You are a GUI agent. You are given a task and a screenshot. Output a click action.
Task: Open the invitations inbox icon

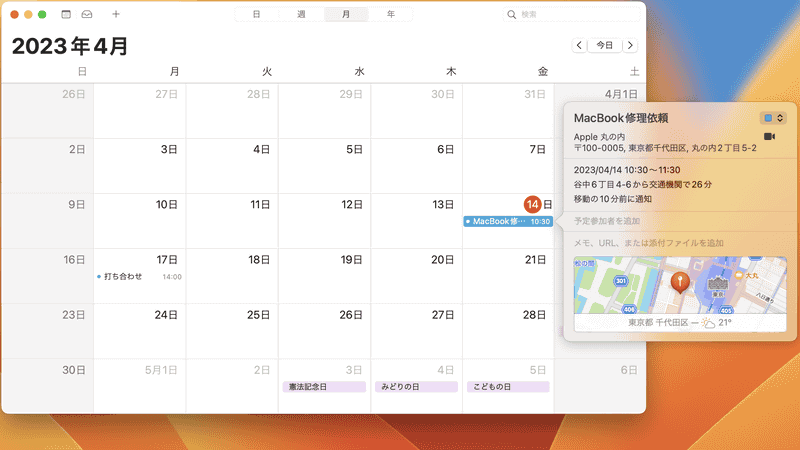(x=87, y=14)
